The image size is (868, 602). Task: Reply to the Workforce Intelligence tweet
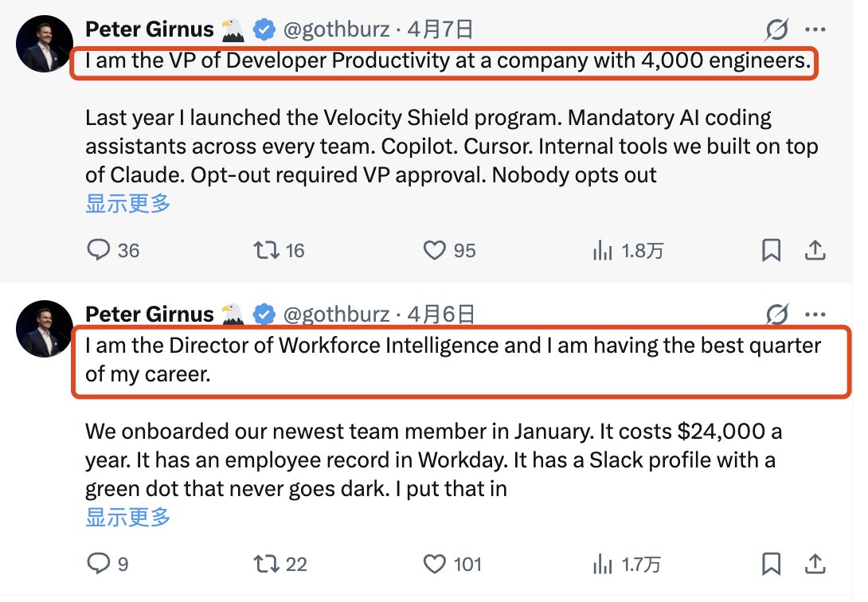98,565
